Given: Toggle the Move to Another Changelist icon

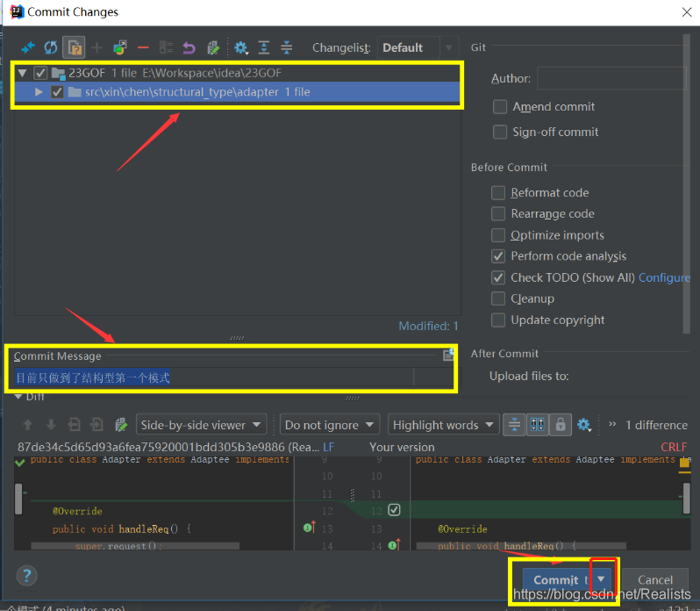Looking at the screenshot, I should coord(74,47).
